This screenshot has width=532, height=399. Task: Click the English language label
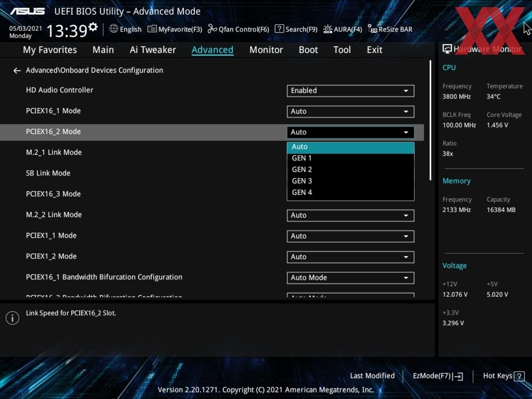click(x=131, y=29)
